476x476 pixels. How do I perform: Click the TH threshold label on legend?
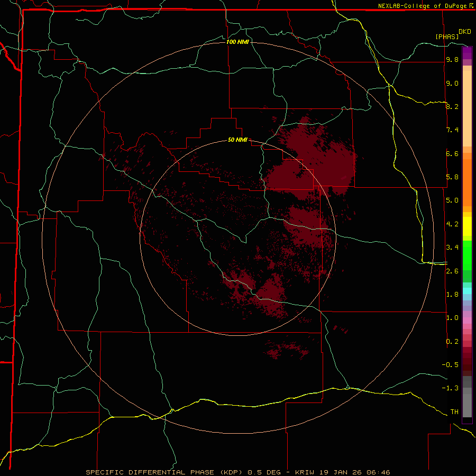(454, 412)
